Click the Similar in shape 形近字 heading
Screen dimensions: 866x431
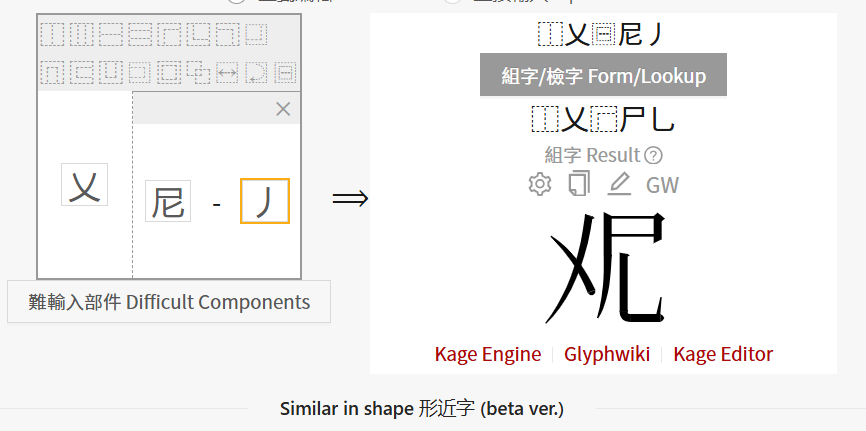[422, 409]
